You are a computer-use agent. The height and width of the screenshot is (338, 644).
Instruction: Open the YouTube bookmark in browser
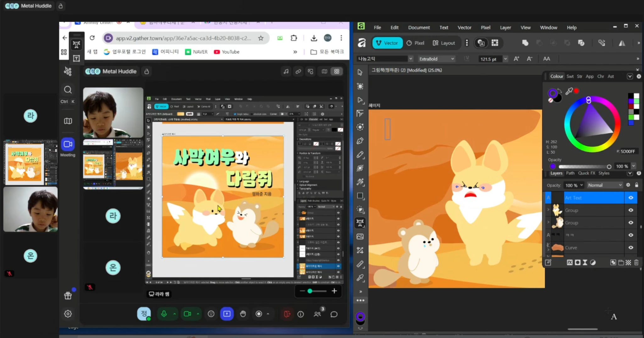[x=227, y=52]
